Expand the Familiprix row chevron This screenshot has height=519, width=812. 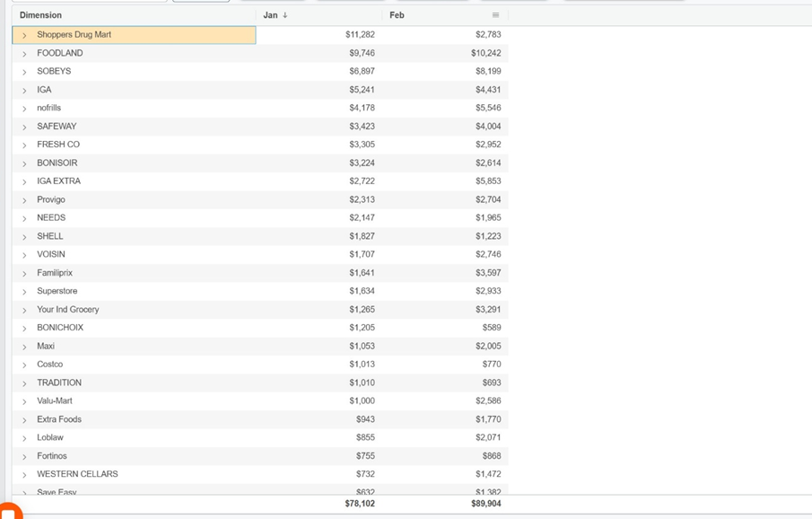pyautogui.click(x=24, y=273)
